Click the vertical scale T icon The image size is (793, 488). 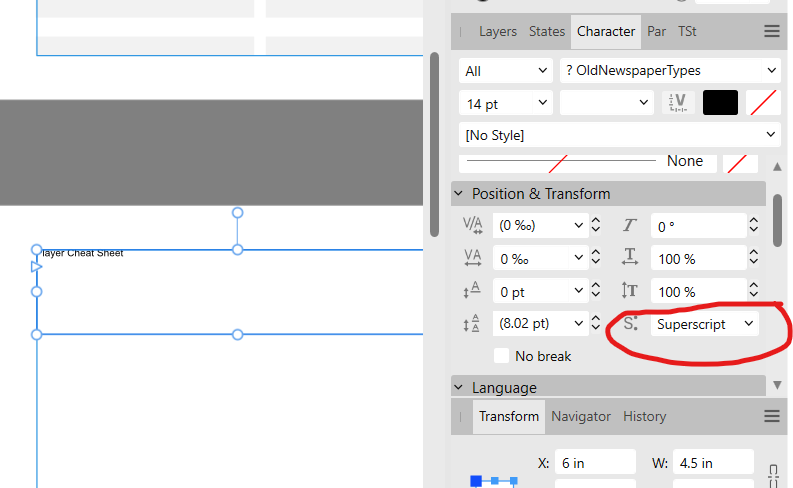pos(630,291)
